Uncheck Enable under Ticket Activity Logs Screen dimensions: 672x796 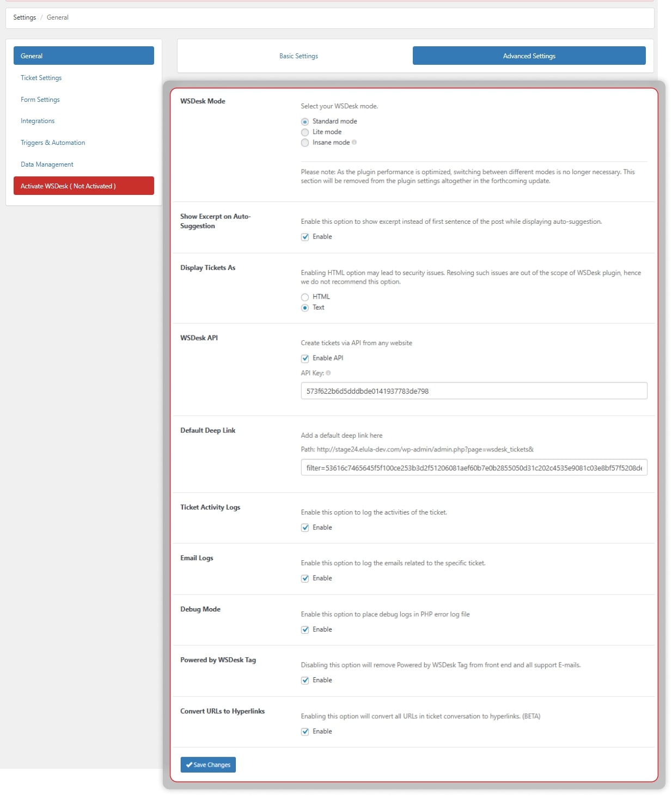tap(305, 527)
